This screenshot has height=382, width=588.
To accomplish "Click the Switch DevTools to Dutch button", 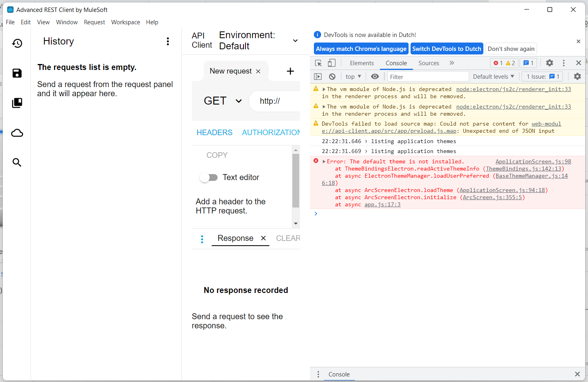I will pos(447,48).
